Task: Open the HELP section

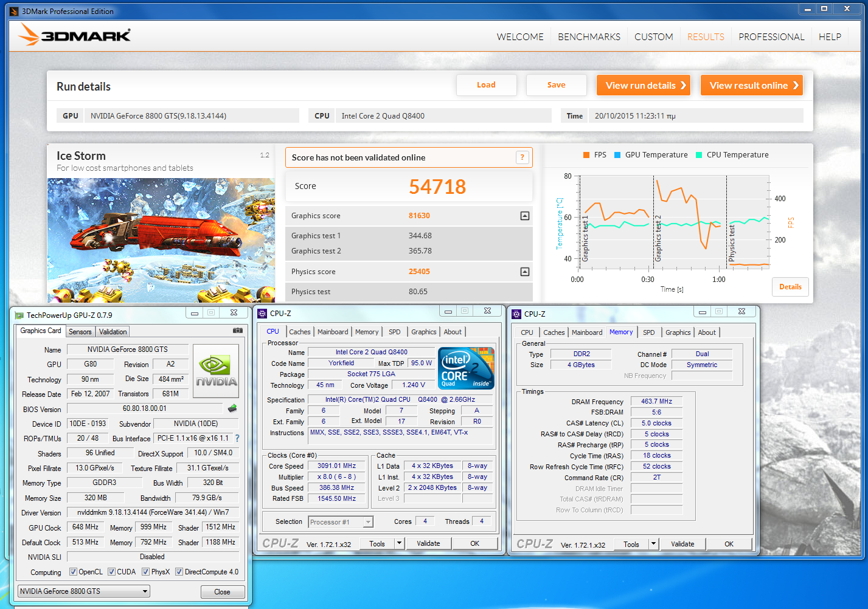Action: [x=830, y=37]
